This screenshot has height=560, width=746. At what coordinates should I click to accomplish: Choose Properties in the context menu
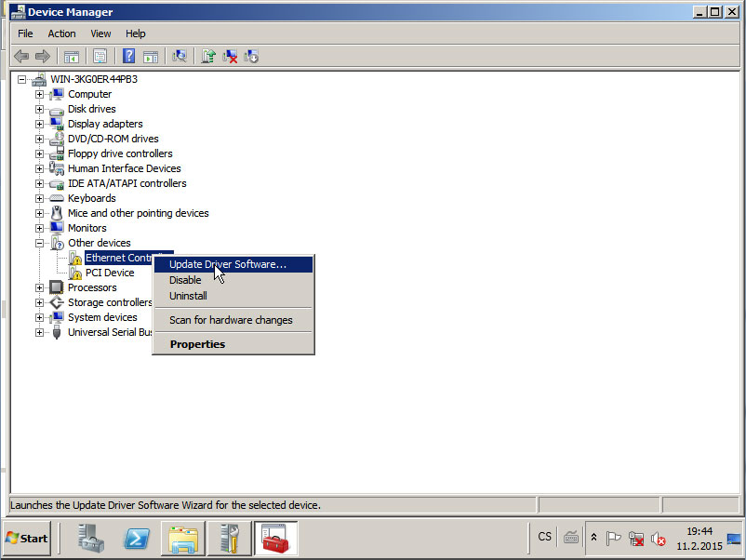[x=197, y=344]
